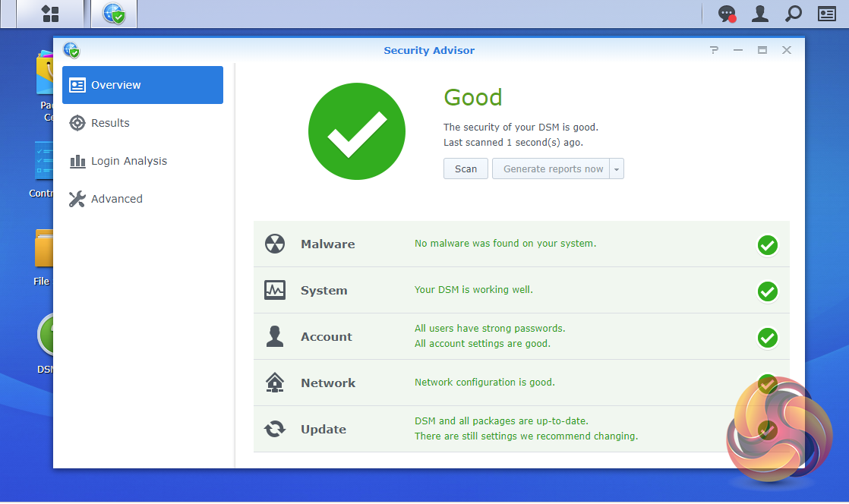Click 'Last scanned 1 second(s) ago.' text
This screenshot has height=504, width=849.
513,143
